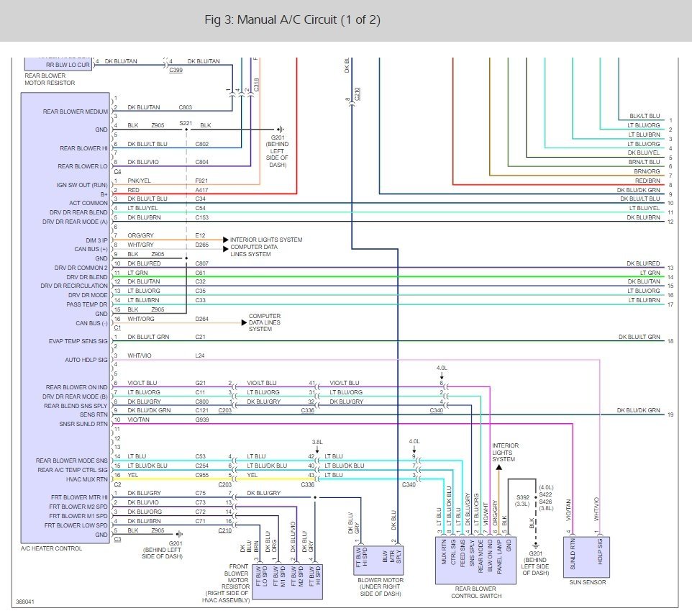Image resolution: width=692 pixels, height=616 pixels.
Task: Select the 'IGN SW OUT (RUN)' pin label
Action: [82, 185]
